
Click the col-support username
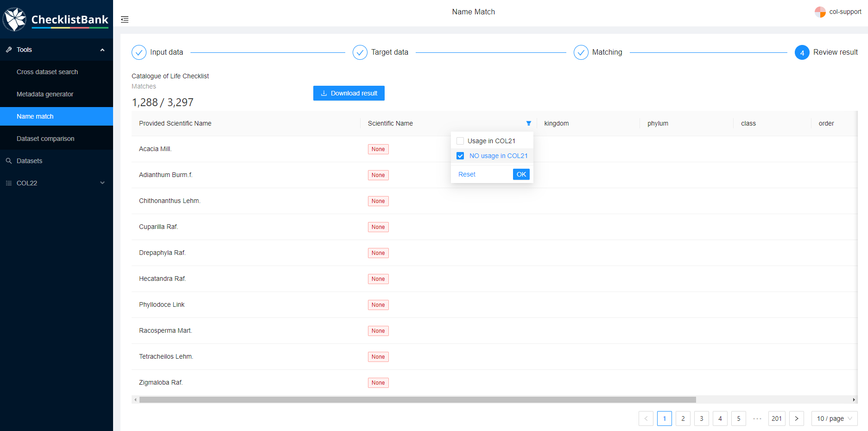point(845,12)
